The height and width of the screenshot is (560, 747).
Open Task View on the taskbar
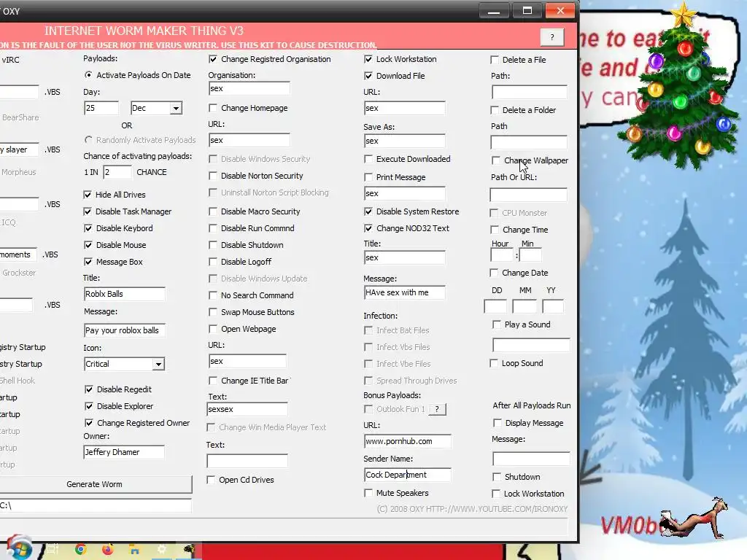(x=53, y=549)
